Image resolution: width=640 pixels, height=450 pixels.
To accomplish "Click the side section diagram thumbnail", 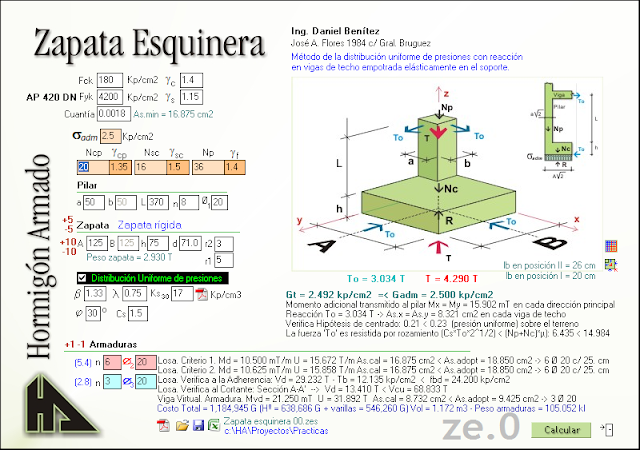I will point(563,131).
